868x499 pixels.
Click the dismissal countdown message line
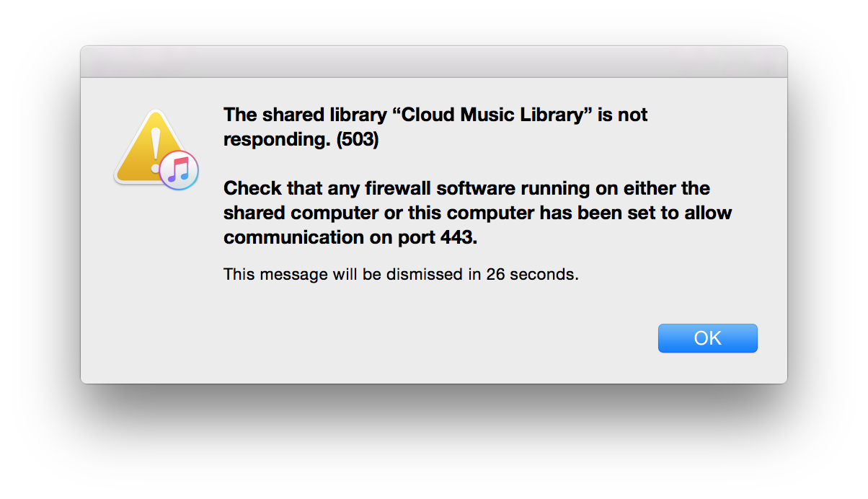point(401,274)
